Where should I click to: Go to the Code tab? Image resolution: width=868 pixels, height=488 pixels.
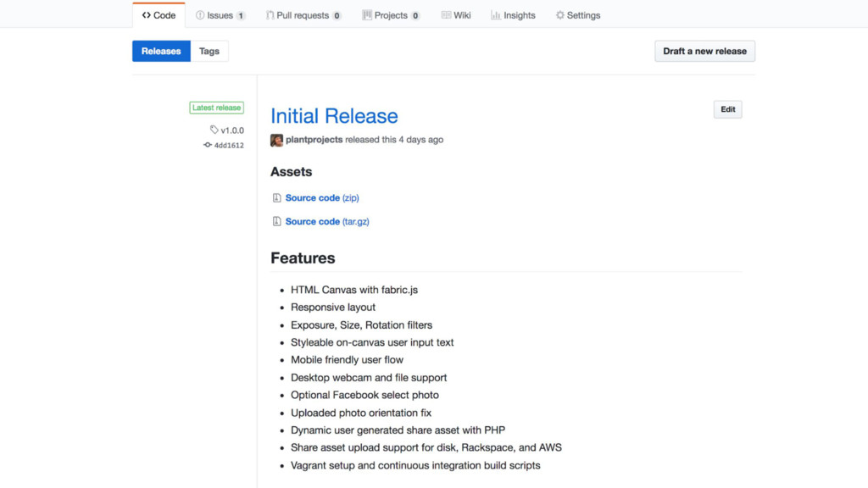tap(159, 15)
